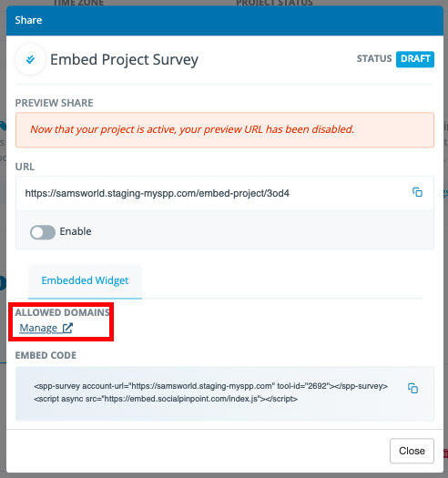This screenshot has height=478, width=448.
Task: Click the survey checkmark icon by the title
Action: 30,59
